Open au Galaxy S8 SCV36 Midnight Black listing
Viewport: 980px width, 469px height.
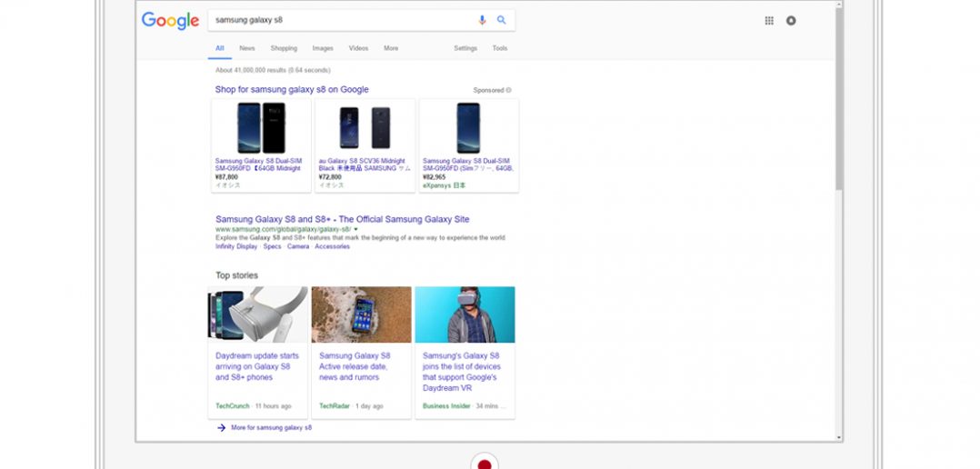pos(365,165)
